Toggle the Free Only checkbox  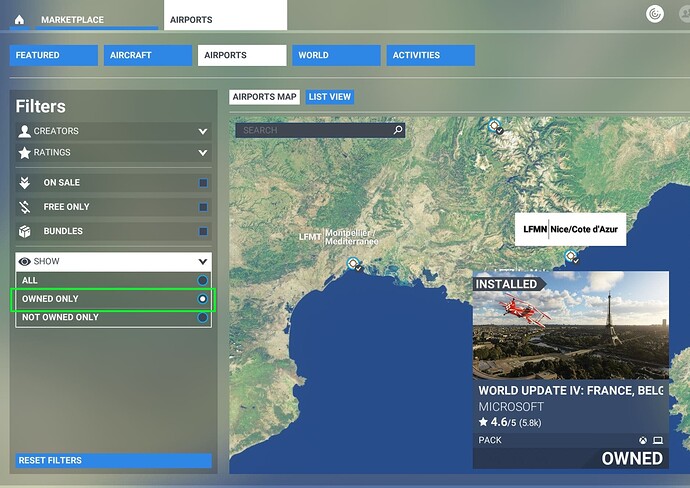point(203,207)
